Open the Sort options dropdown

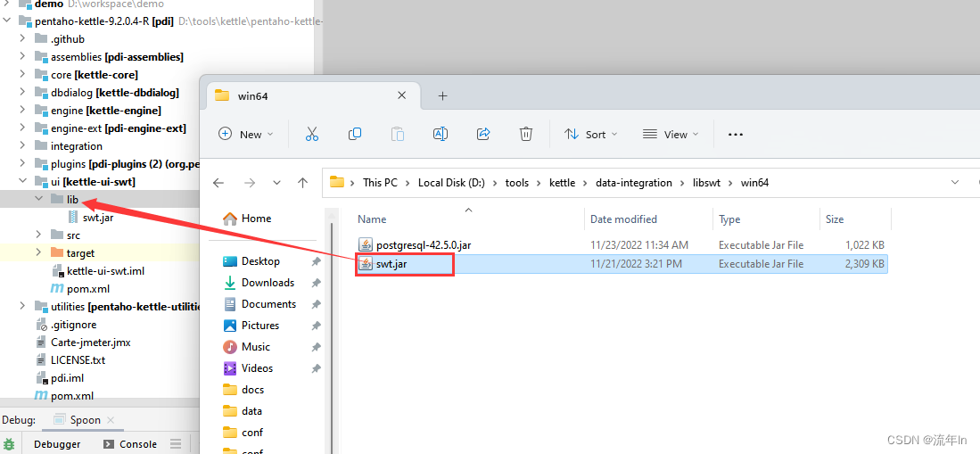pyautogui.click(x=590, y=135)
